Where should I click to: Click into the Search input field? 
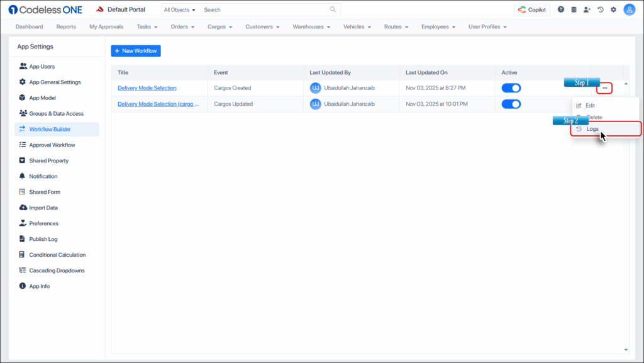[264, 10]
